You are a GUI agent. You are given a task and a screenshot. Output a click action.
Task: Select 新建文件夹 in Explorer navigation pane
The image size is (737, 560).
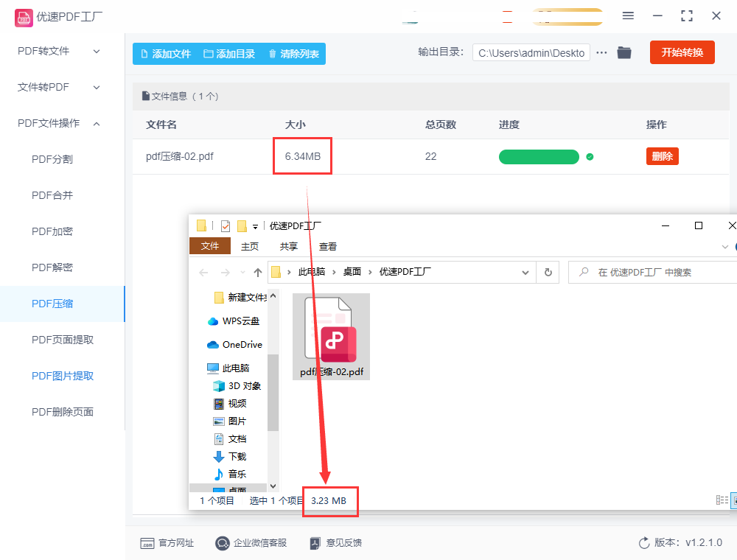coord(240,298)
